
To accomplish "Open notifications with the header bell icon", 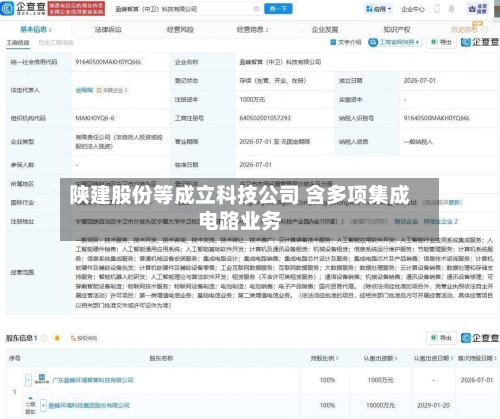I will coord(451,9).
